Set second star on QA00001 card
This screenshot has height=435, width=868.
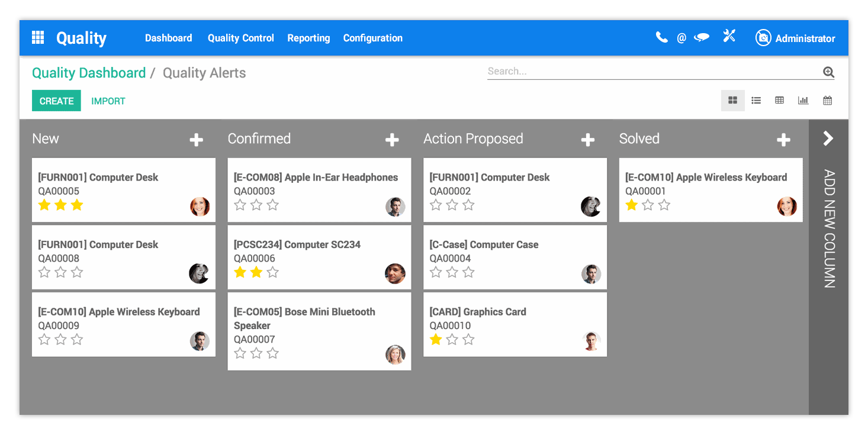click(648, 205)
